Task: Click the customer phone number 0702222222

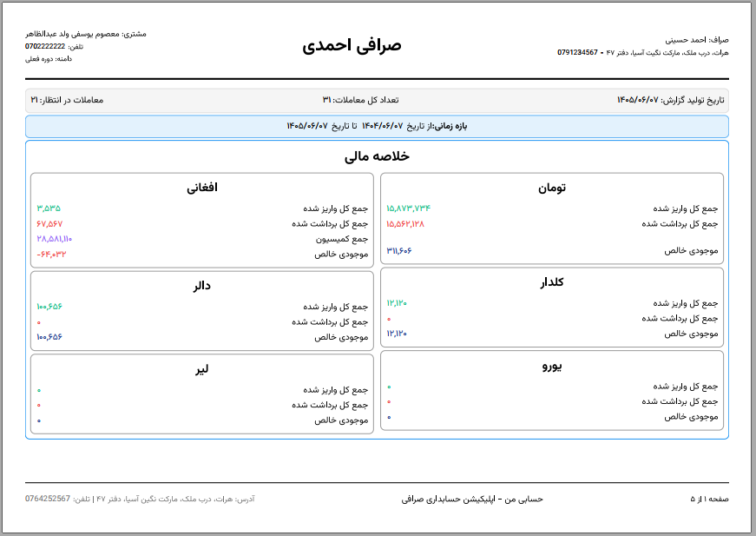Action: click(45, 46)
